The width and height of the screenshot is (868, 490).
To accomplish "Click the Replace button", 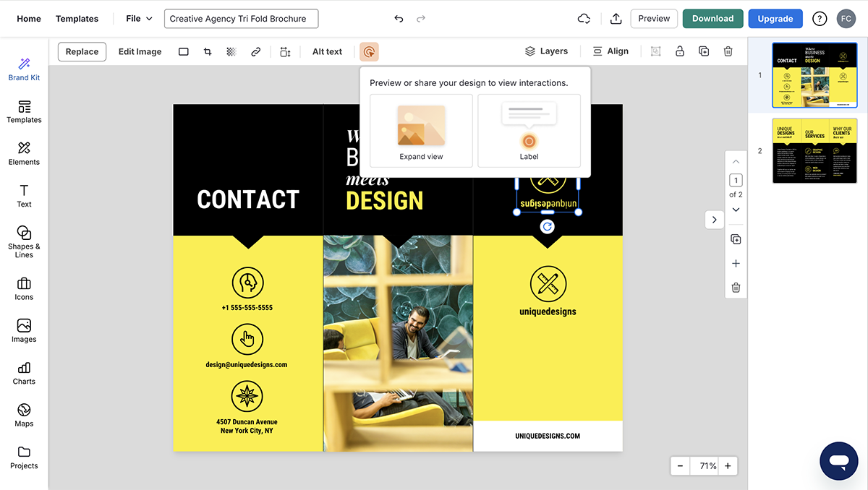I will [82, 51].
